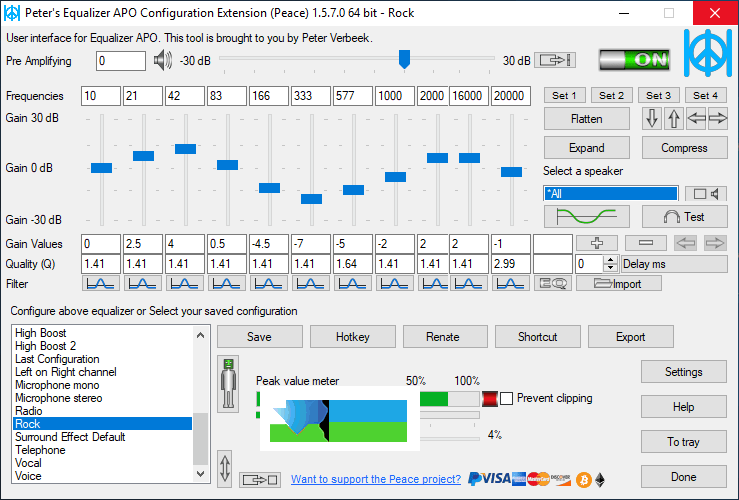
Task: Increase the delay ms spinner value
Action: pyautogui.click(x=610, y=260)
